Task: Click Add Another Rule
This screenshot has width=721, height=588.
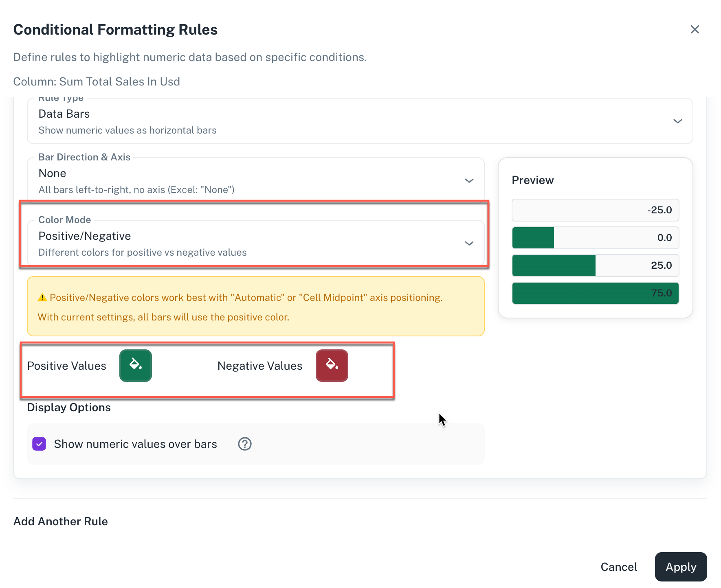Action: click(x=61, y=521)
